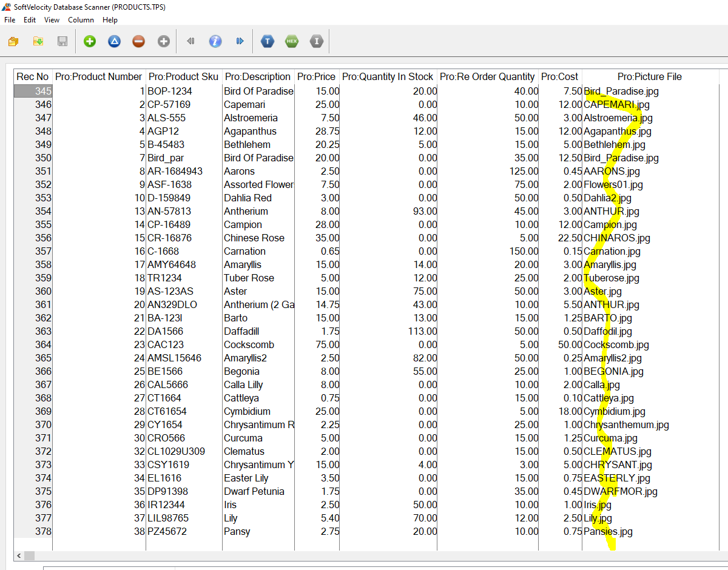Click the Pro:Description column header
The width and height of the screenshot is (728, 570).
pyautogui.click(x=258, y=76)
